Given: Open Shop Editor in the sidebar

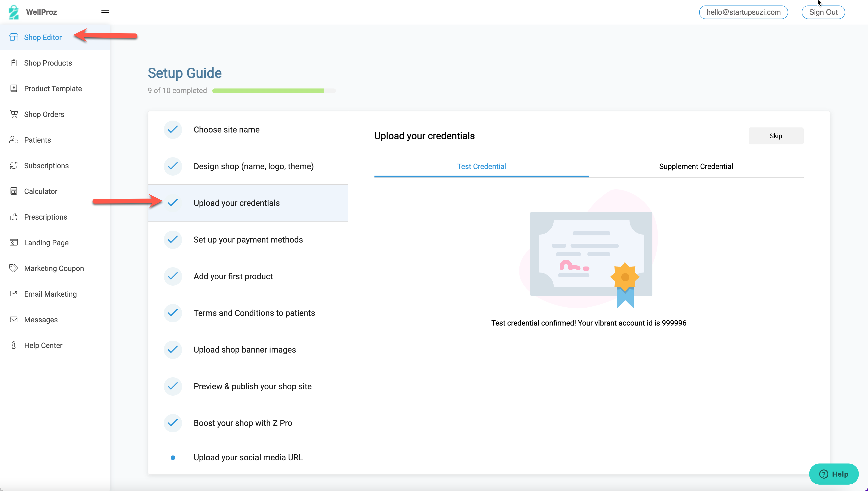Looking at the screenshot, I should (x=55, y=37).
